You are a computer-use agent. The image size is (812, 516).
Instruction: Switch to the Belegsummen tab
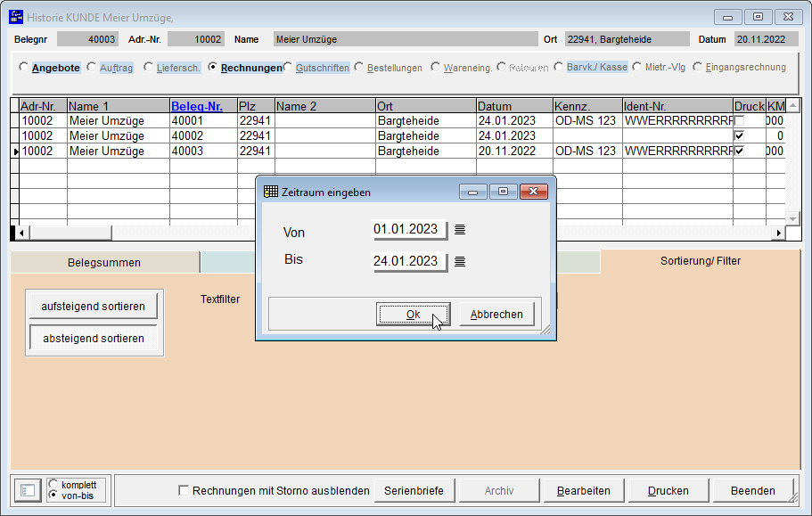click(x=104, y=262)
